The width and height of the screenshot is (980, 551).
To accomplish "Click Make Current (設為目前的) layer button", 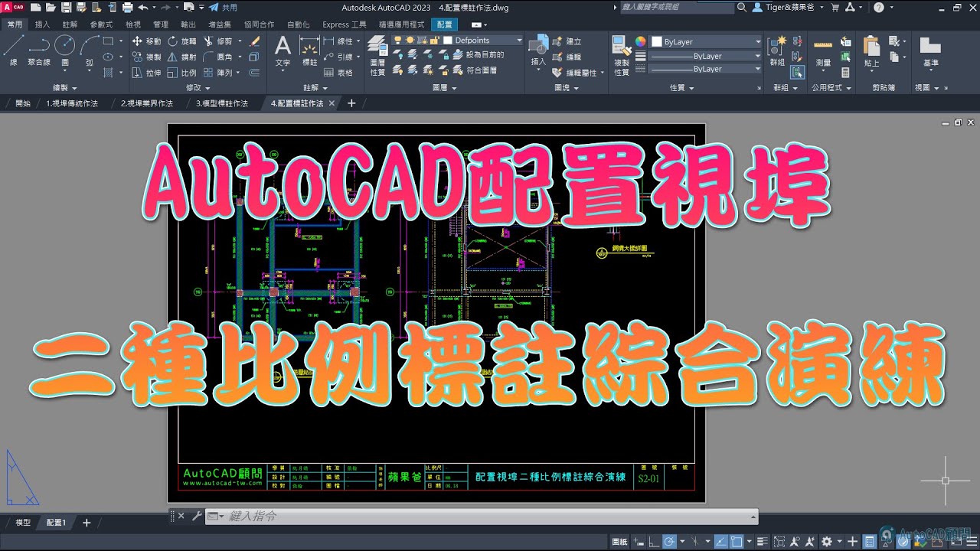I will (479, 55).
